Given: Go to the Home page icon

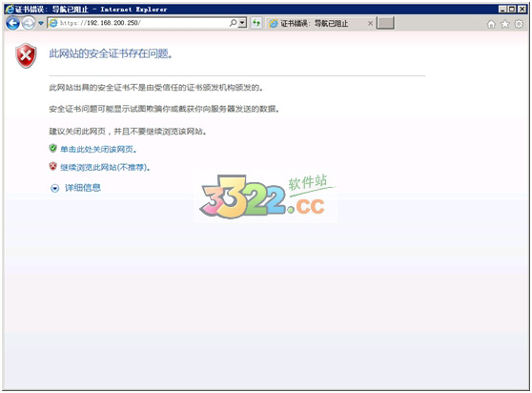Looking at the screenshot, I should (x=491, y=24).
